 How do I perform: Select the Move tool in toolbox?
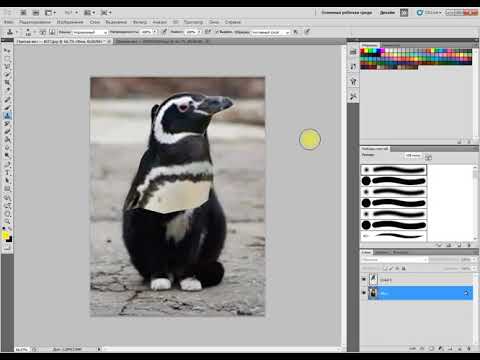pos(7,51)
